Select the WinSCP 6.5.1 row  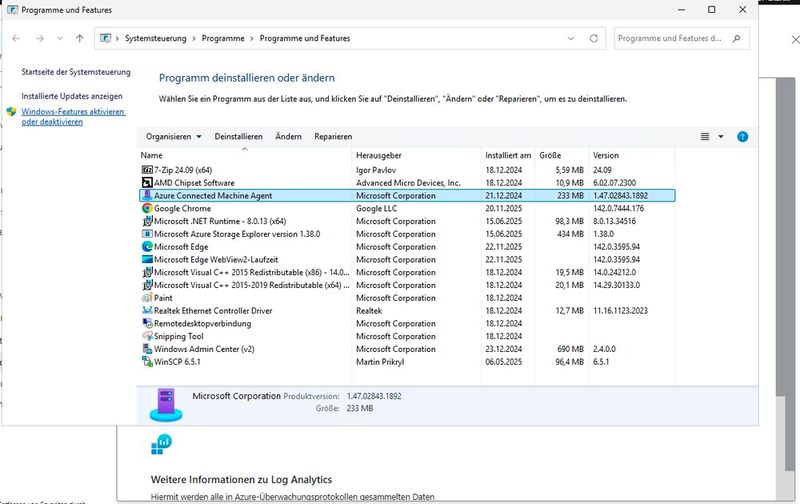pos(407,362)
